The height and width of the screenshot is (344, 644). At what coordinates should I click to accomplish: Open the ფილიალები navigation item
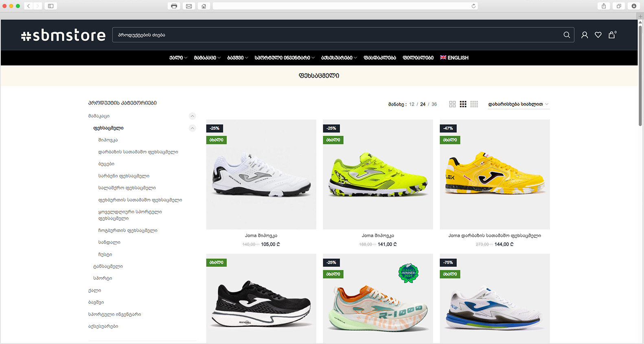tap(418, 58)
